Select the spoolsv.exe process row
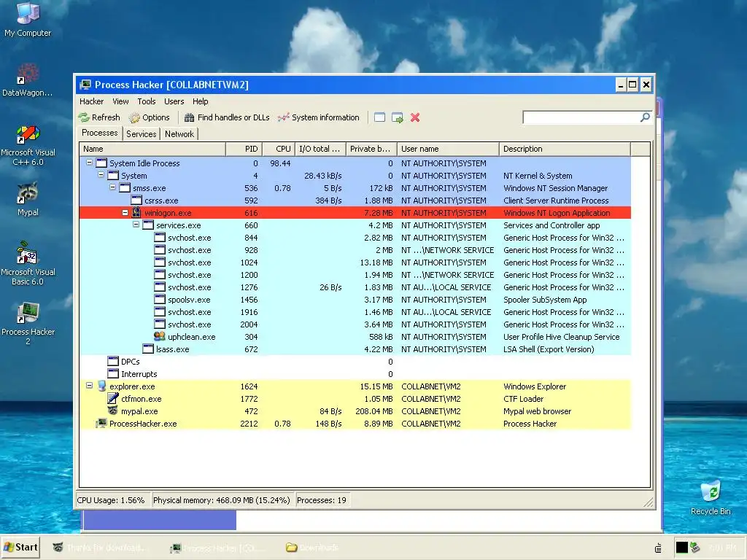The image size is (747, 560). pos(355,300)
